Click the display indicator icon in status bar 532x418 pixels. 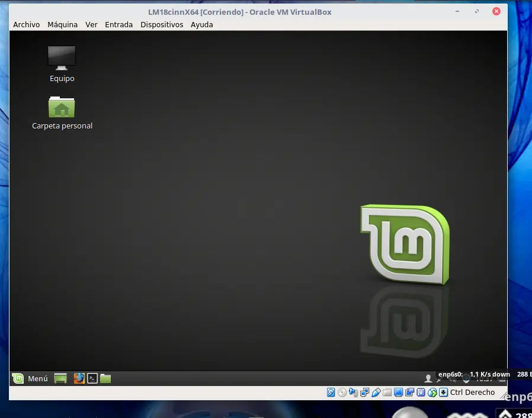(x=398, y=393)
